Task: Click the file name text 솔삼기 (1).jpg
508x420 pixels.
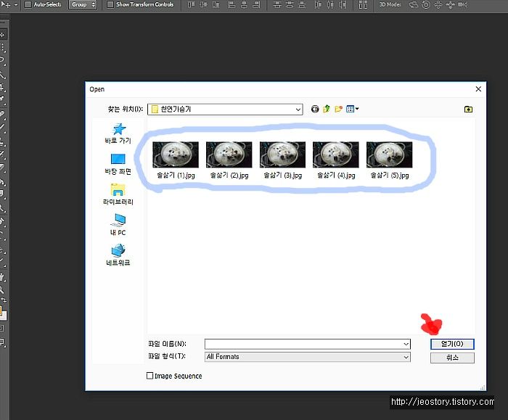Action: [176, 176]
